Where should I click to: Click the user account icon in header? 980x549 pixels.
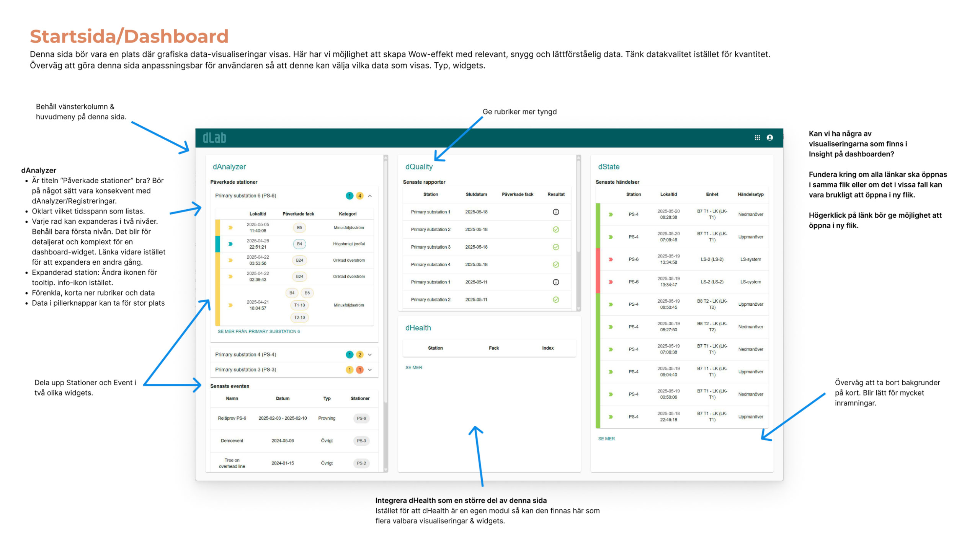click(769, 138)
